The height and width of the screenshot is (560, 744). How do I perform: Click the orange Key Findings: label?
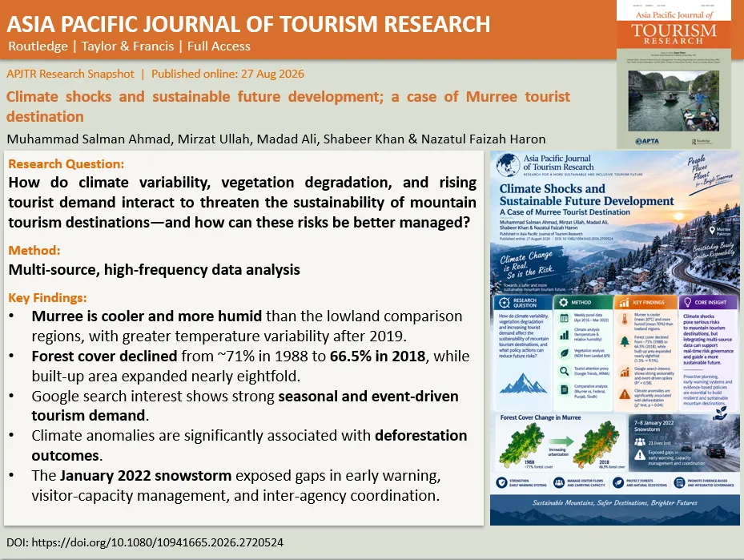coord(47,298)
